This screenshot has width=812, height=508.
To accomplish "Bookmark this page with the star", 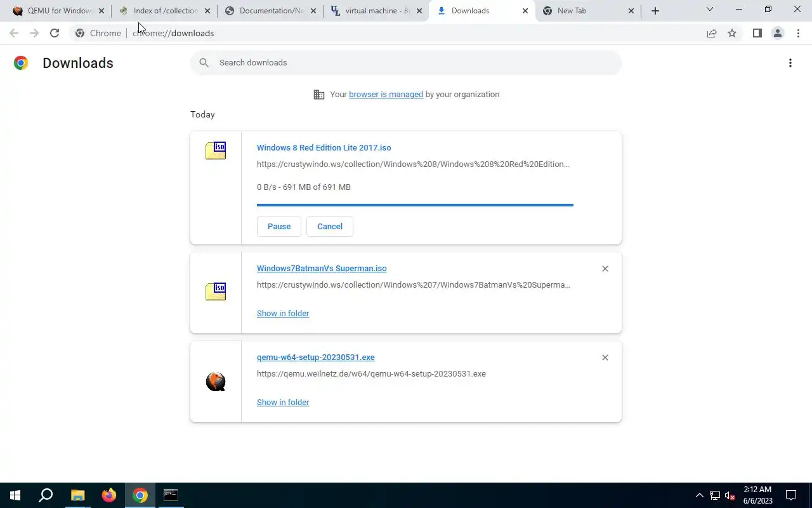I will click(x=732, y=33).
